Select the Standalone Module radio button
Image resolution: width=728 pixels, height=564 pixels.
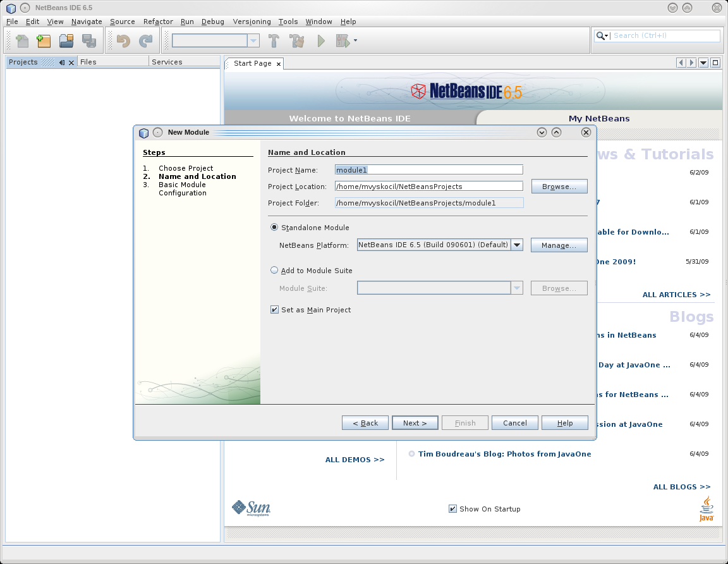click(x=274, y=227)
